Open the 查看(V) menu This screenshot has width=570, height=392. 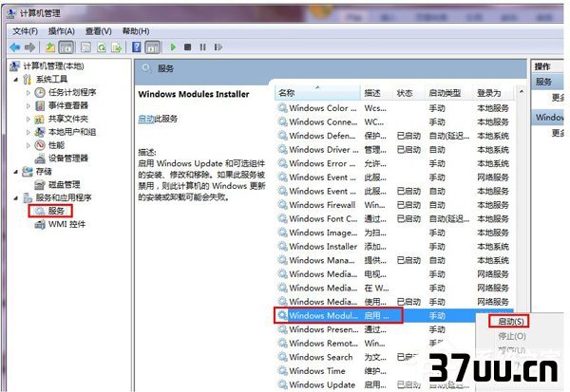click(98, 31)
